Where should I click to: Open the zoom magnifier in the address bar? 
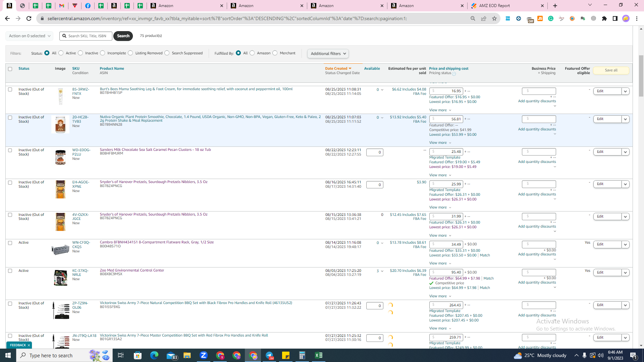(x=473, y=18)
